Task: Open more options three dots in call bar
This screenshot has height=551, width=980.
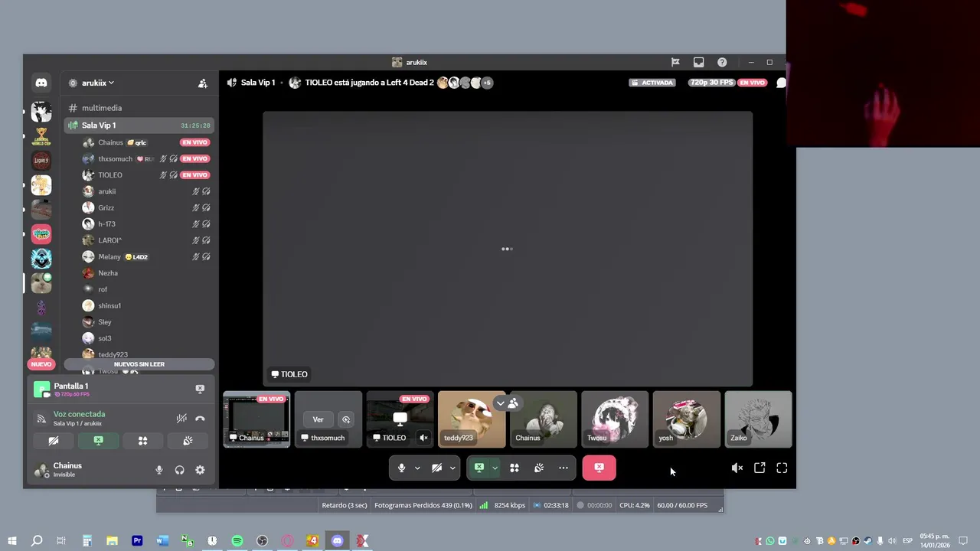Action: pos(563,468)
